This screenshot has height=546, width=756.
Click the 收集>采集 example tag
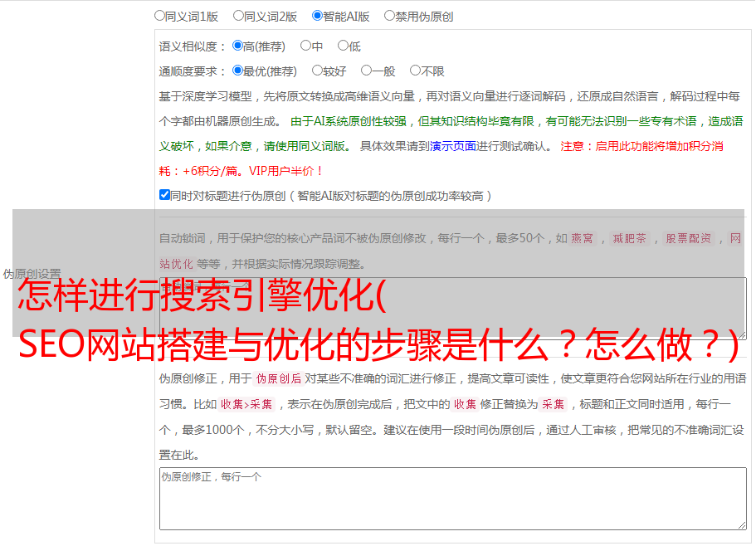pos(246,404)
